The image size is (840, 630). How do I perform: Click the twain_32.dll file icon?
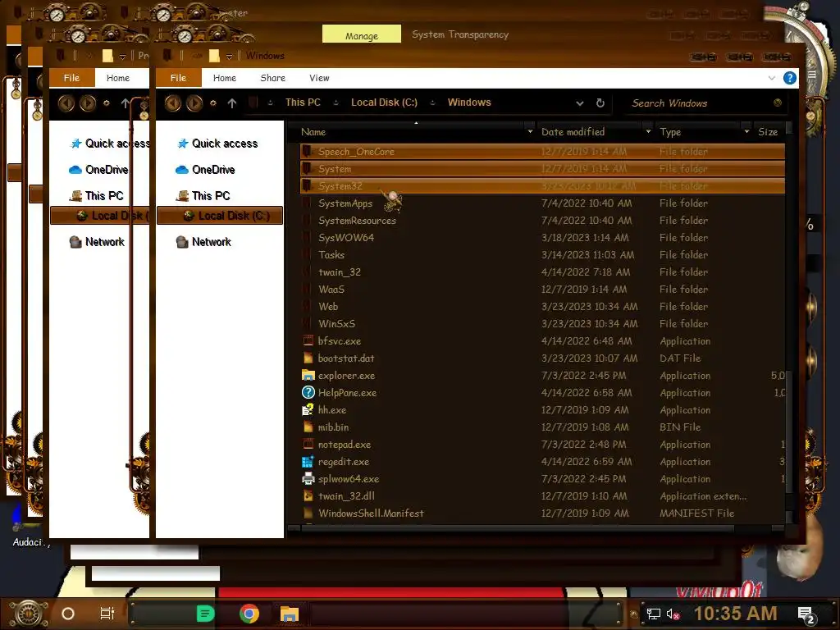[308, 496]
